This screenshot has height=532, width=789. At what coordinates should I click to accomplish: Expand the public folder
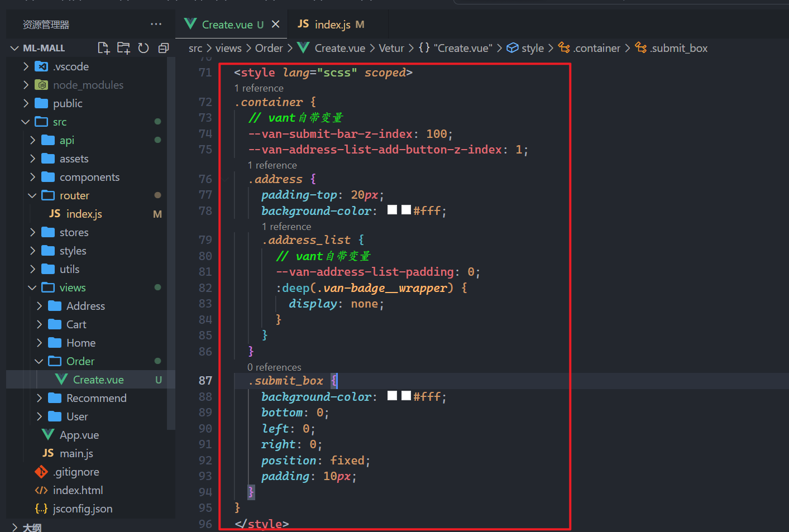point(26,103)
